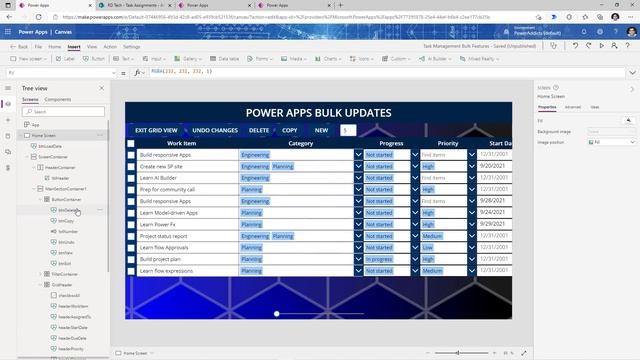This screenshot has height=360, width=640.
Task: Open Category dropdown for 'Create new SP site'
Action: tap(358, 167)
